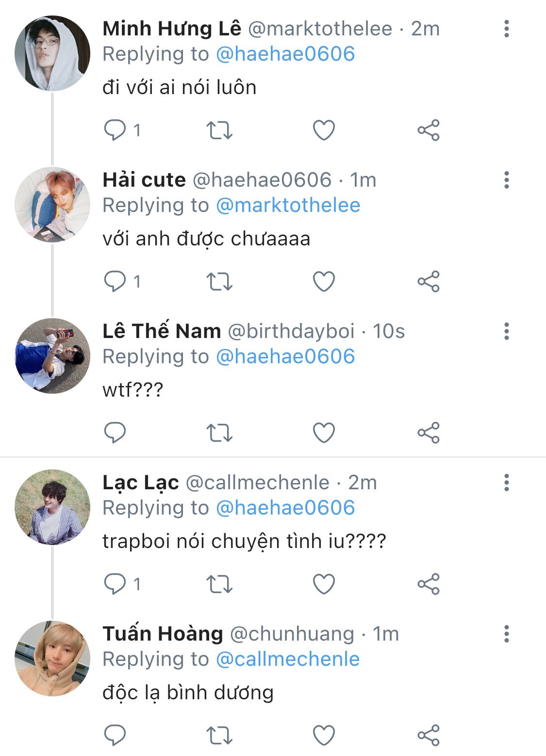This screenshot has width=546, height=756.
Task: View Minh Hưng Lê's profile picture
Action: (x=52, y=53)
